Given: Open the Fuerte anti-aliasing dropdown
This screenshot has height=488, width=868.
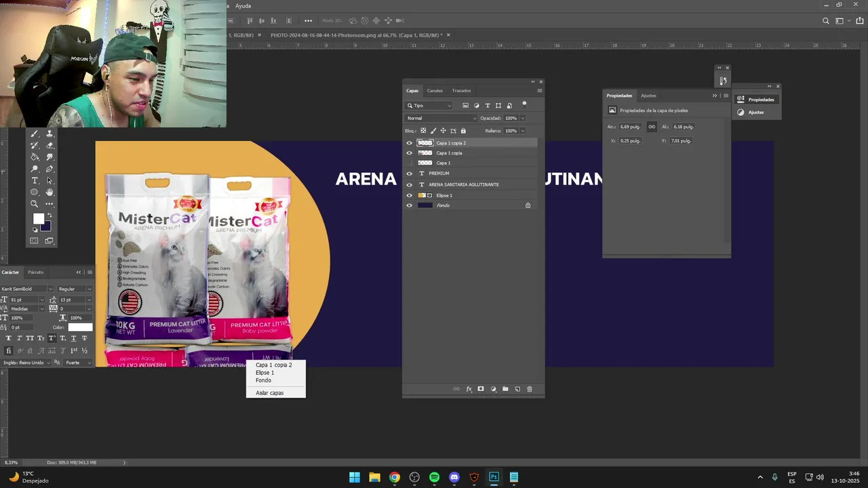Looking at the screenshot, I should click(78, 363).
